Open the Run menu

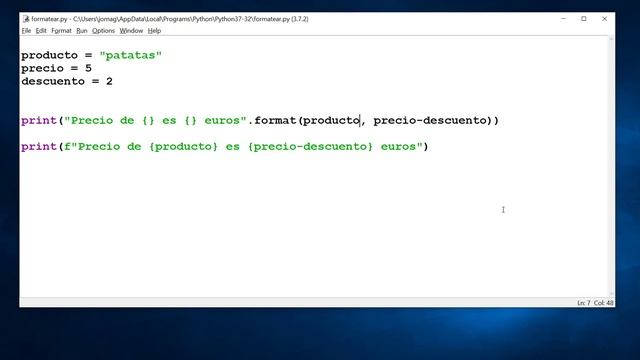point(82,31)
